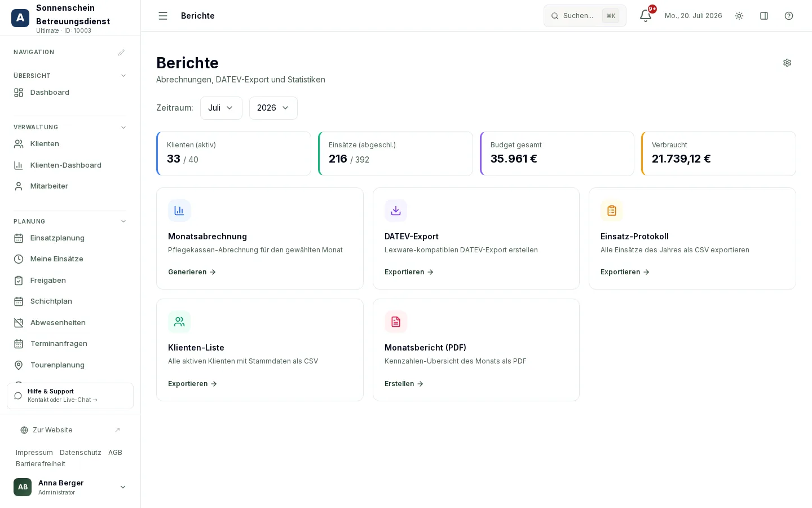The image size is (812, 508).
Task: Click Generieren for Monatsabrechnung
Action: point(192,272)
